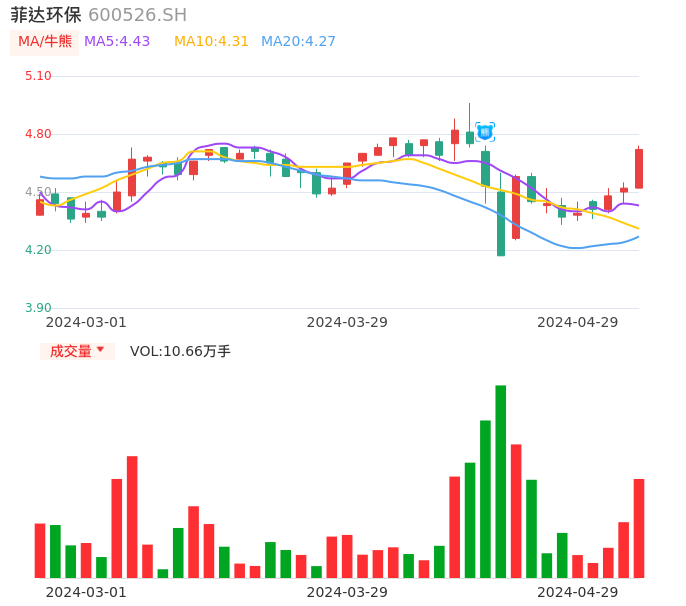Click the last red volume bar on right
This screenshot has height=606, width=686.
click(x=639, y=529)
